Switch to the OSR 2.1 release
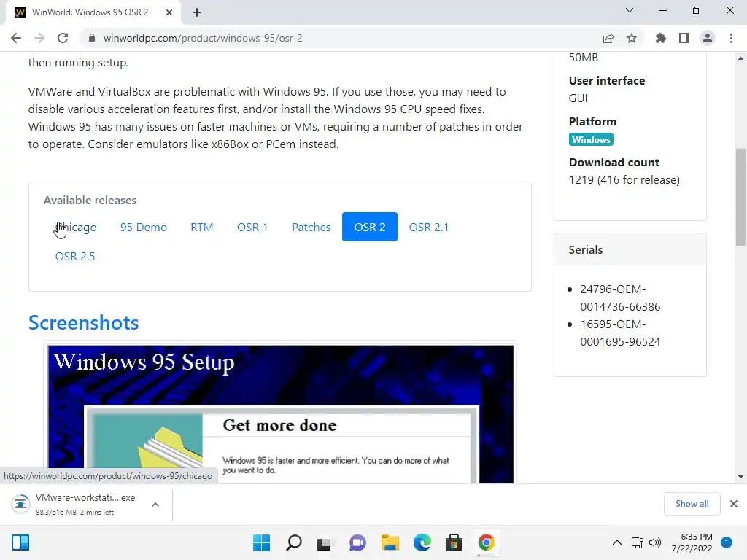747x560 pixels. point(429,227)
